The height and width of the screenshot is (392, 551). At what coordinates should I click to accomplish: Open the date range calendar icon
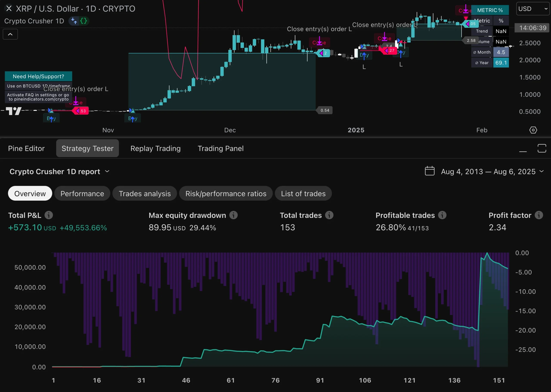[x=429, y=171]
